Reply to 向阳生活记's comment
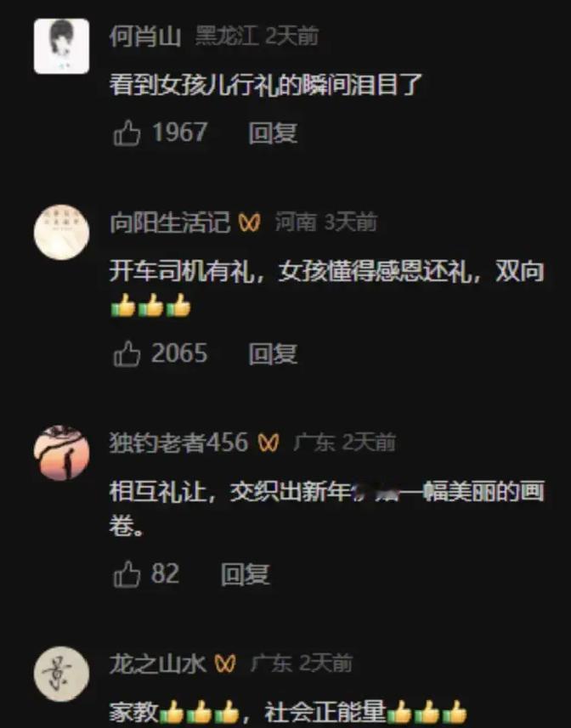 273,353
